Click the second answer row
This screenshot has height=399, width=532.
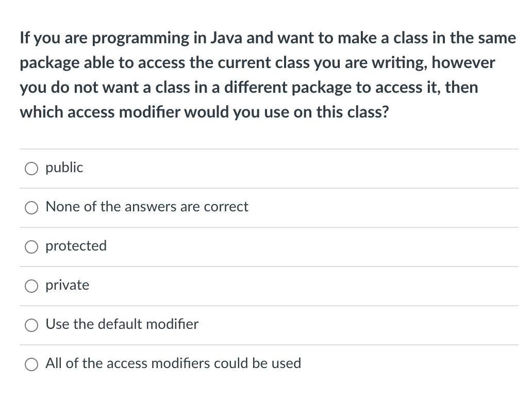coord(268,207)
